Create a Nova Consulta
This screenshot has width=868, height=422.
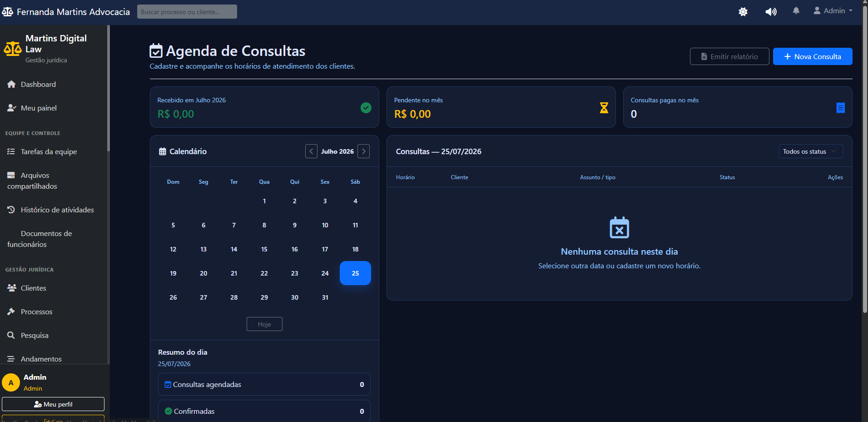(x=813, y=56)
